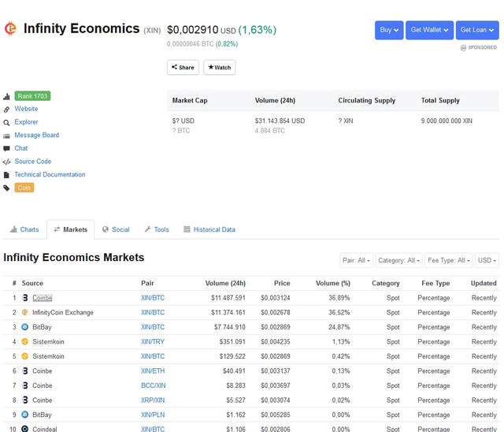Click the 24,87% volume percentage cell
The width and height of the screenshot is (504, 432).
pyautogui.click(x=339, y=327)
